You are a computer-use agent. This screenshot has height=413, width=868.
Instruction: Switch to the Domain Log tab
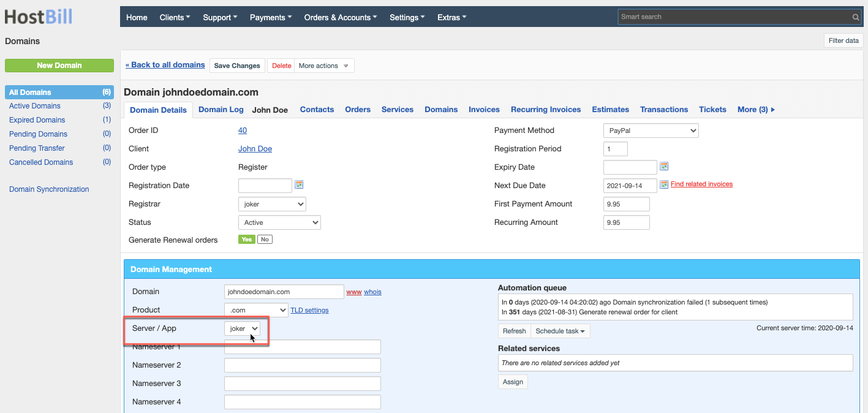221,109
